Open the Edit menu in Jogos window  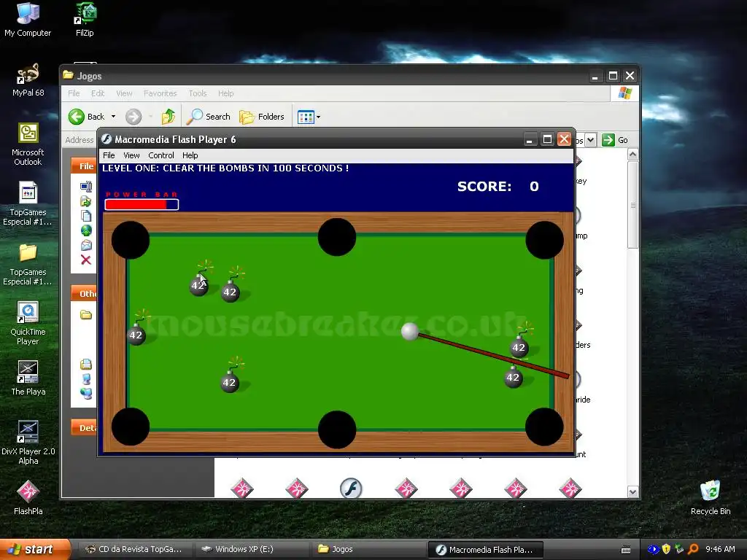point(98,93)
